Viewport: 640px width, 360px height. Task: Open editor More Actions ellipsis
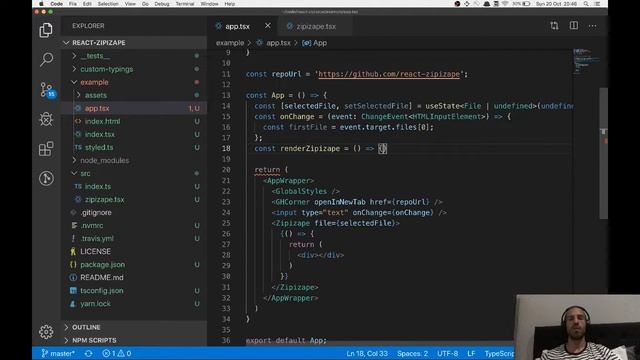[x=592, y=26]
